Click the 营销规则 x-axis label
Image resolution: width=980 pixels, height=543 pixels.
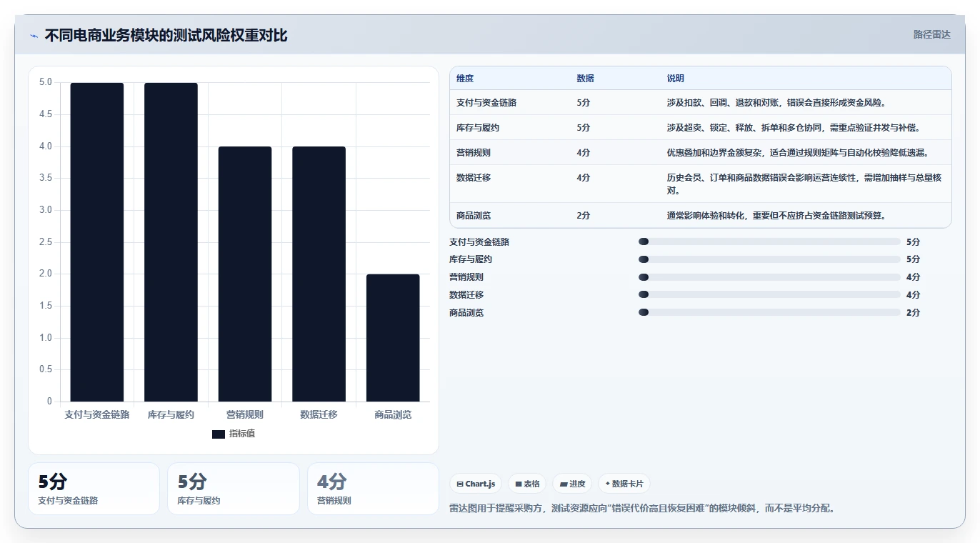(x=245, y=414)
